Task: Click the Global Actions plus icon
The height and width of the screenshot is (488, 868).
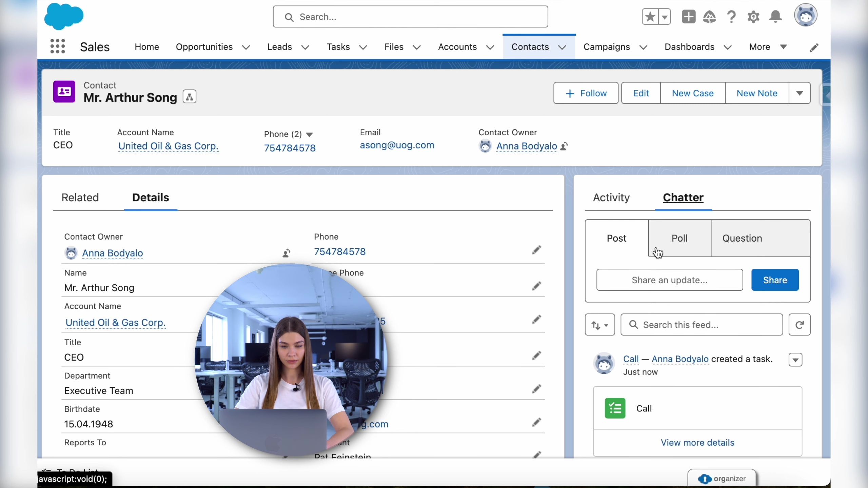Action: (688, 17)
